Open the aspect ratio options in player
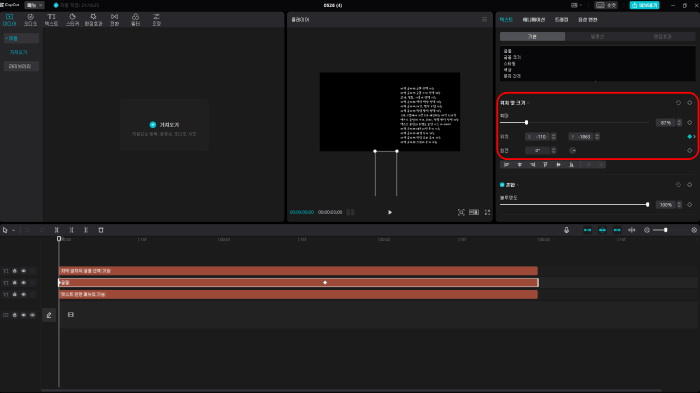The image size is (700, 393). [474, 212]
